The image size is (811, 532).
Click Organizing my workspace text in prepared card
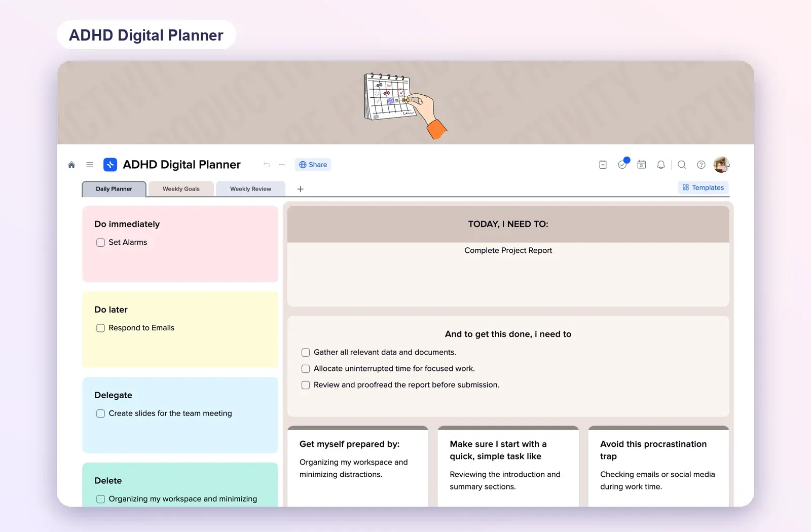353,468
